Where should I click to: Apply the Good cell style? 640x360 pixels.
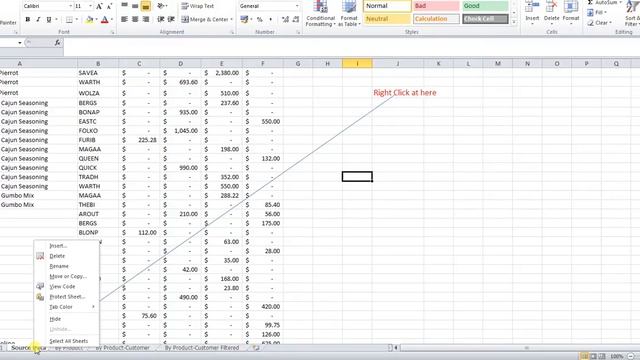(x=485, y=6)
